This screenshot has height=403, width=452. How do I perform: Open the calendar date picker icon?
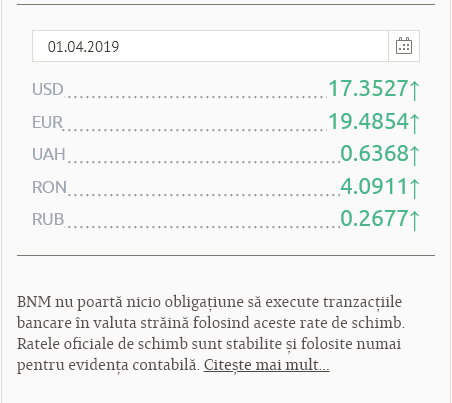pos(404,46)
